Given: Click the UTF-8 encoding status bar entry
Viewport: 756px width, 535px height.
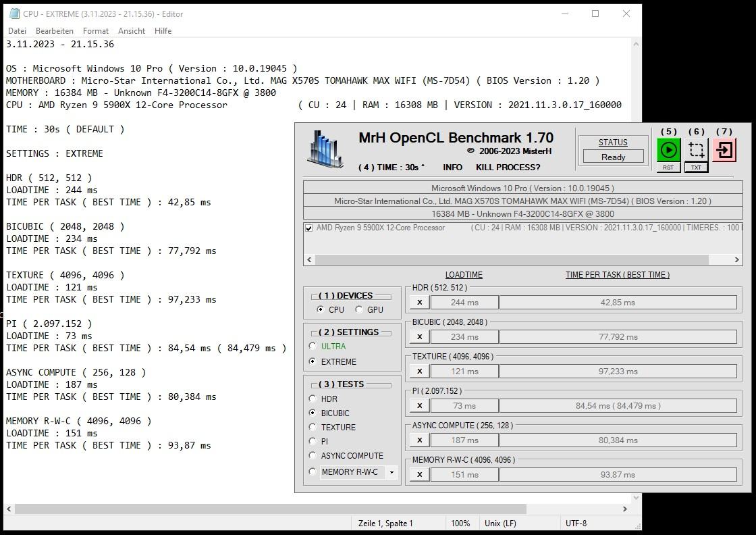Looking at the screenshot, I should 576,523.
